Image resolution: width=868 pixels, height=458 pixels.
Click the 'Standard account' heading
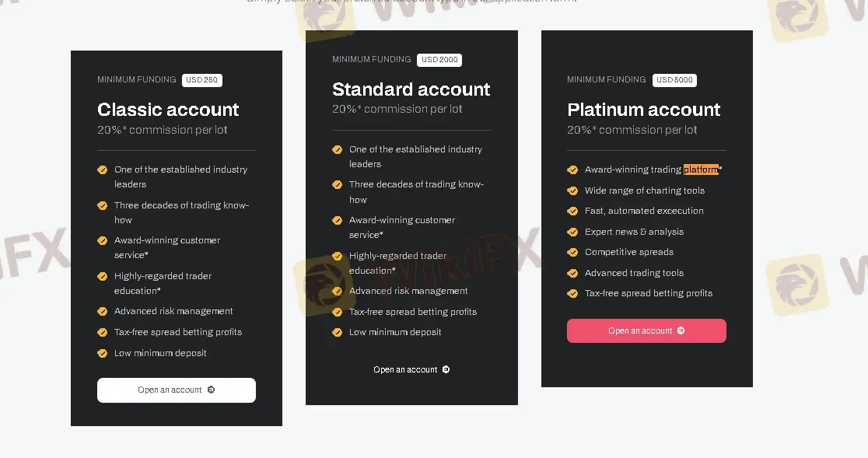tap(411, 89)
